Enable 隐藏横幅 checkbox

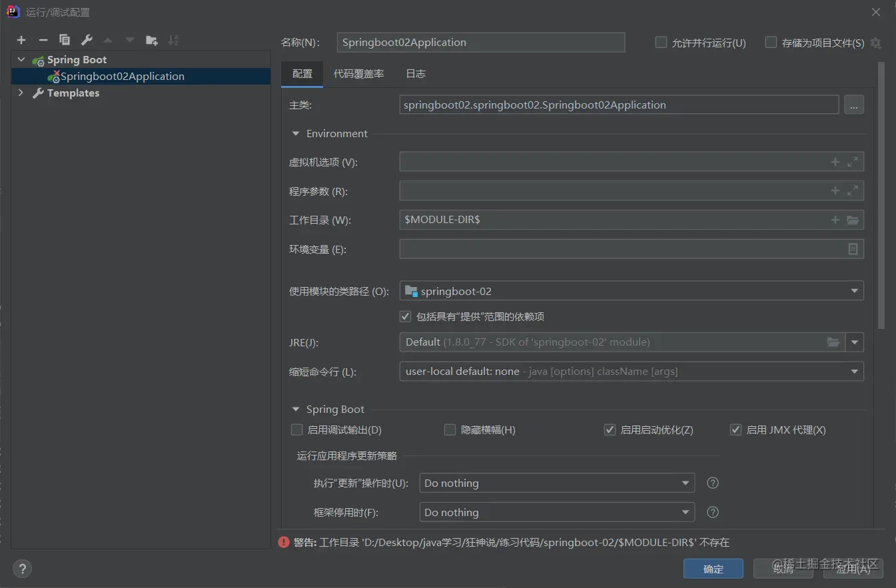[x=450, y=430]
